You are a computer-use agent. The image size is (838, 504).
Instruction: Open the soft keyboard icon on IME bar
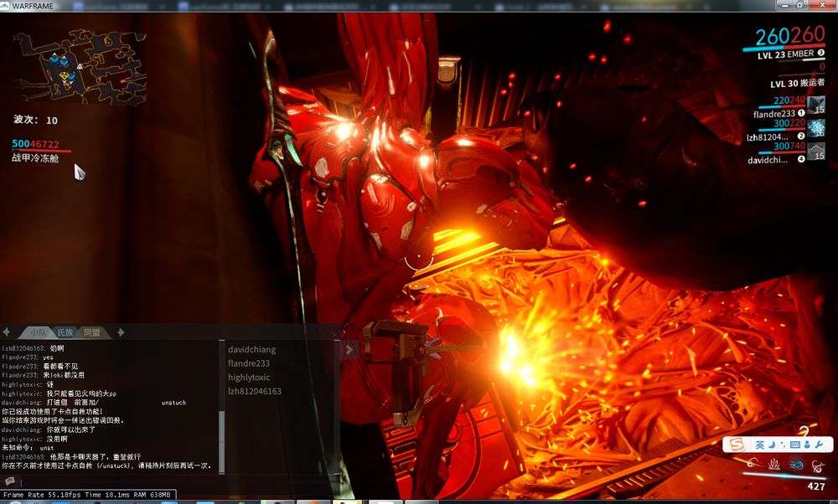tap(794, 445)
